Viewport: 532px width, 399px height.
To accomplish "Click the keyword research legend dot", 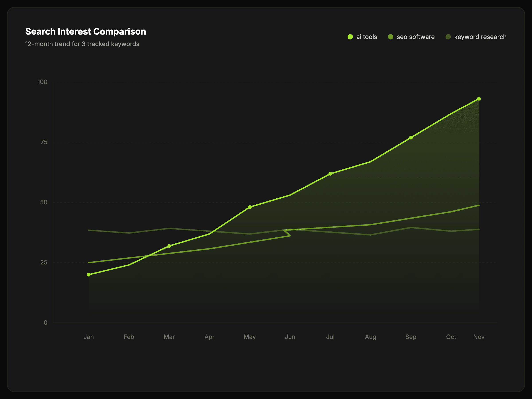I will 448,37.
